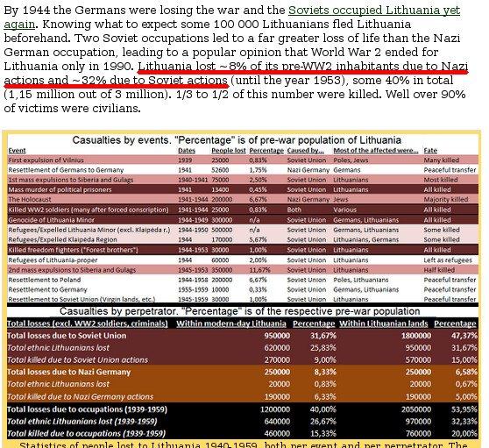Click the '53,95%' total occupations percentage
This screenshot has width=489, height=448.
(x=464, y=409)
